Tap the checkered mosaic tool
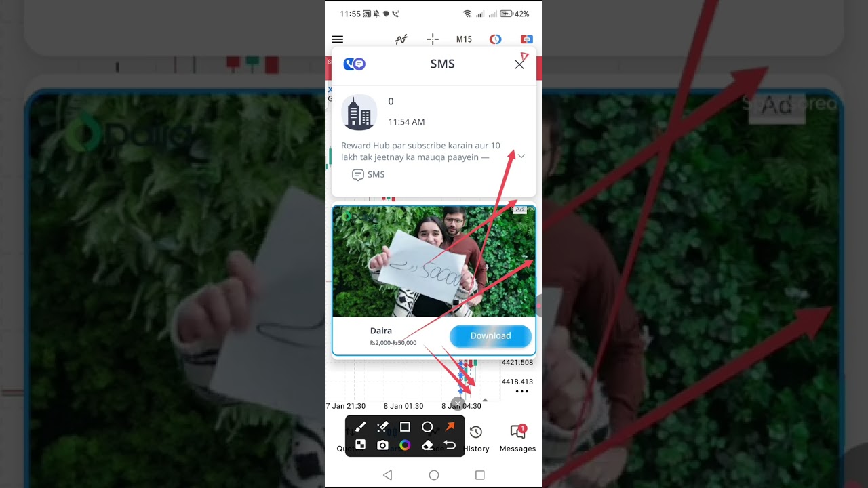This screenshot has height=488, width=868. pyautogui.click(x=360, y=445)
